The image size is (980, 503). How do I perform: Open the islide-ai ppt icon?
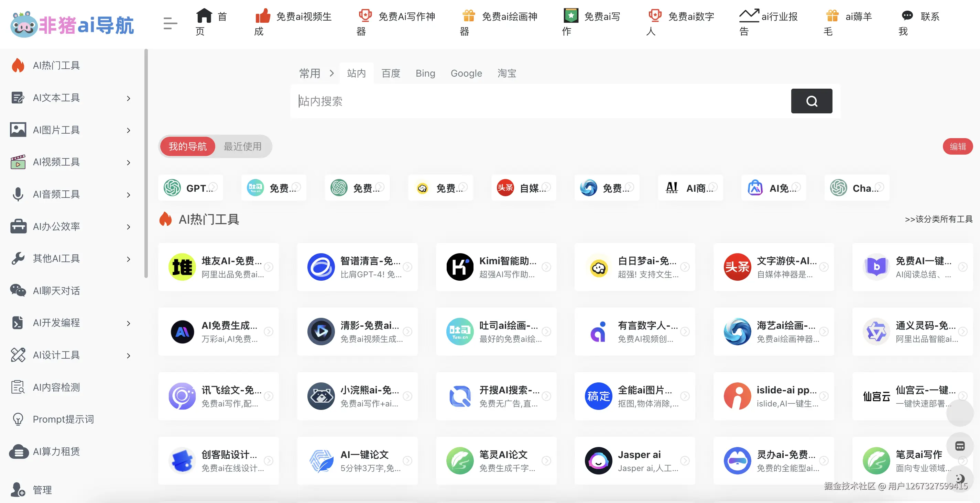coord(737,396)
